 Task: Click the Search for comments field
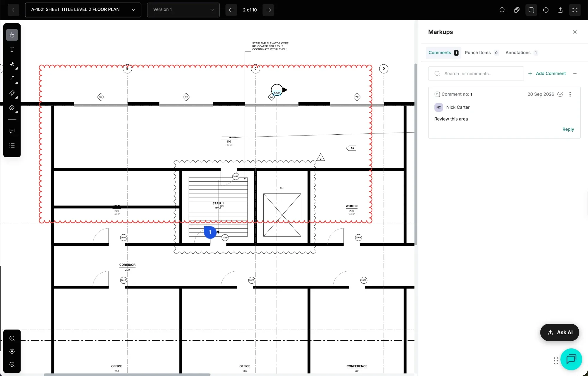tap(476, 73)
